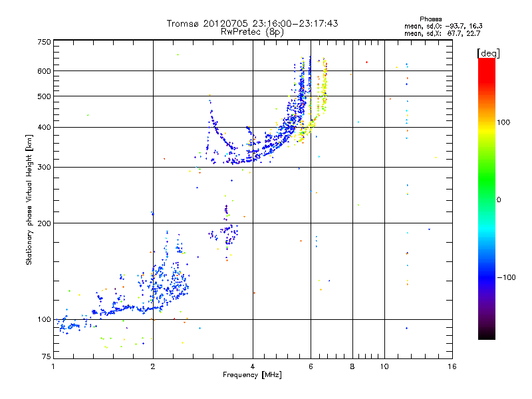
Task: Click the y-axis tick label '600'
Action: pos(44,71)
